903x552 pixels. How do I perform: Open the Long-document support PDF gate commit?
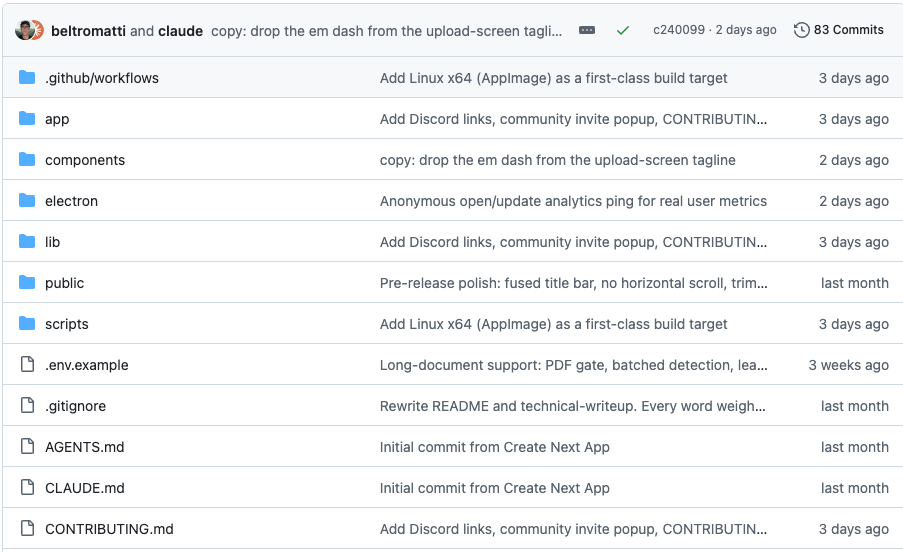pyautogui.click(x=573, y=365)
